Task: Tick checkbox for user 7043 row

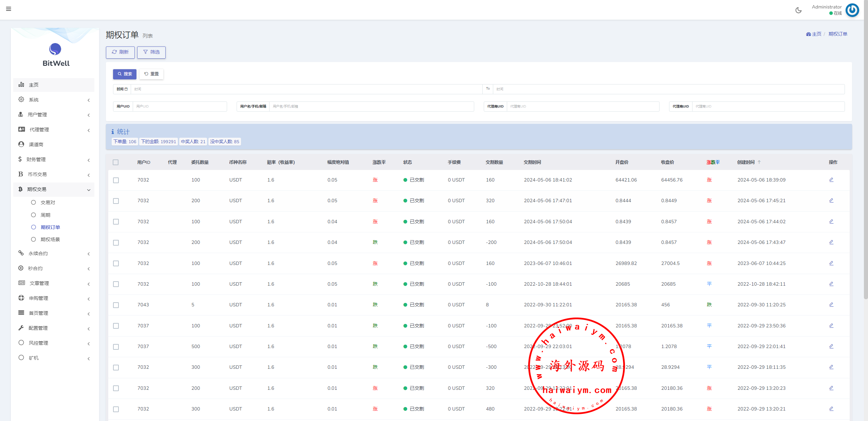Action: coord(116,305)
